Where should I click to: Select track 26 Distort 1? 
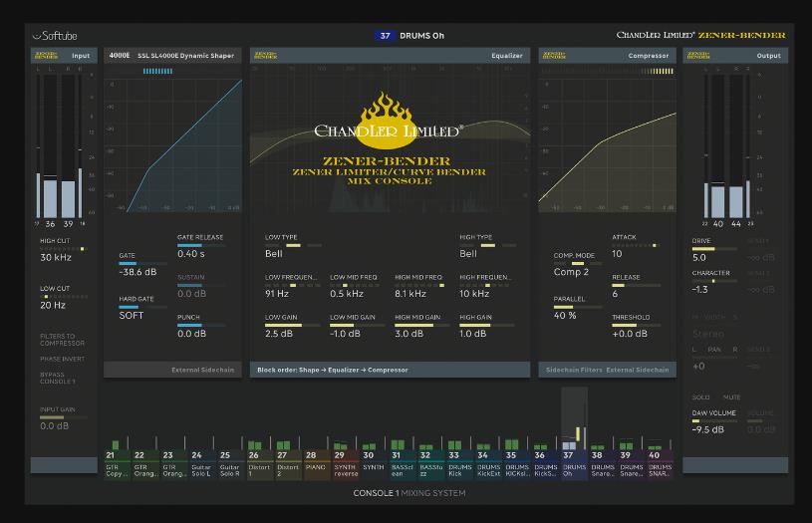coord(259,463)
